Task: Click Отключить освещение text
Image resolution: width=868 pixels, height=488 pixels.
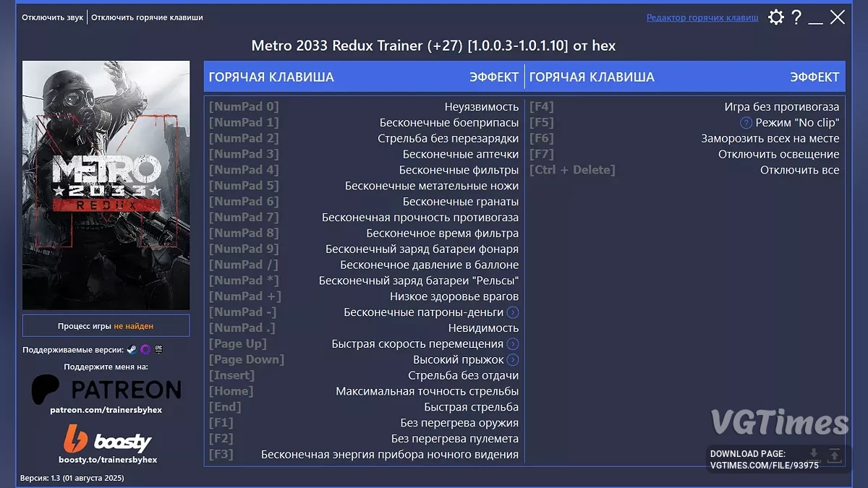Action: point(779,155)
